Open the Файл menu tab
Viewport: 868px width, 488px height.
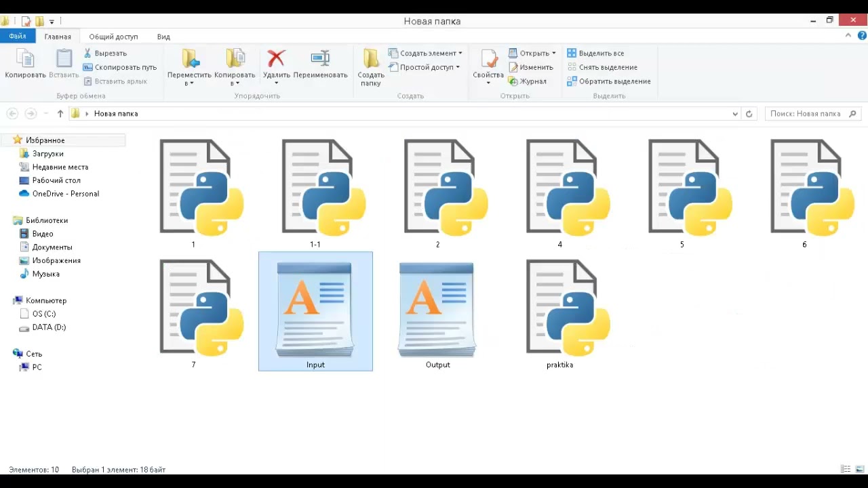[x=18, y=37]
